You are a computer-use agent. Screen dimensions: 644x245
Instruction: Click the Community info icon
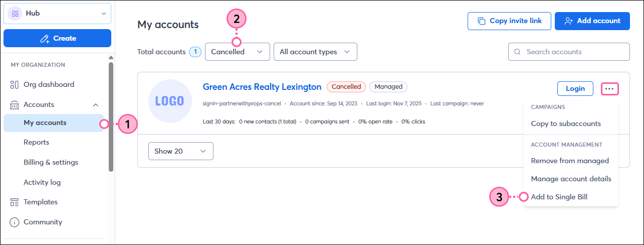(x=15, y=222)
